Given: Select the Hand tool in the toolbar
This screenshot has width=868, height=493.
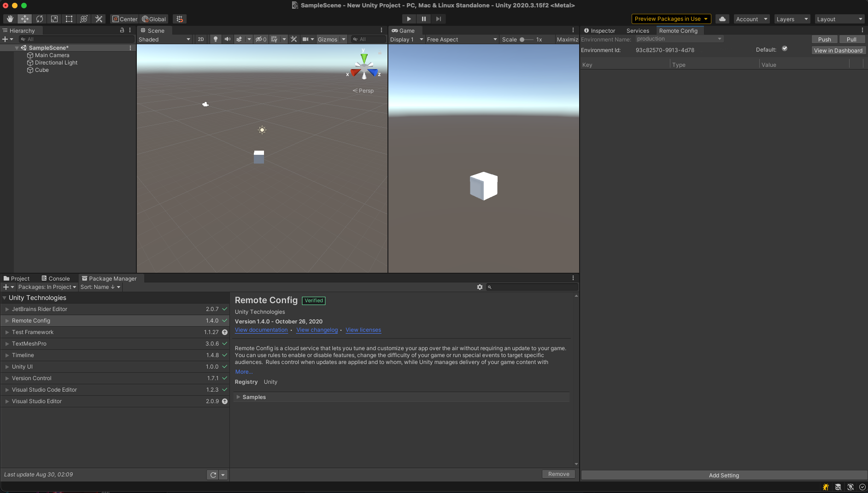Looking at the screenshot, I should point(9,19).
